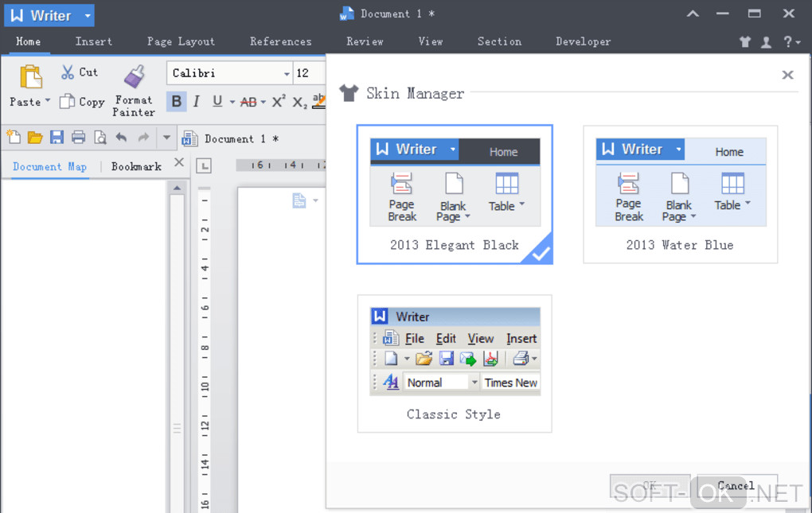Redo the last action
Image resolution: width=812 pixels, height=513 pixels.
143,137
